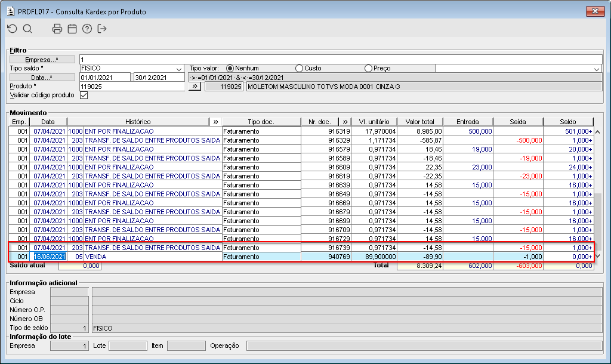Click the total Saída -603,000 field
The height and width of the screenshot is (364, 611).
click(518, 266)
